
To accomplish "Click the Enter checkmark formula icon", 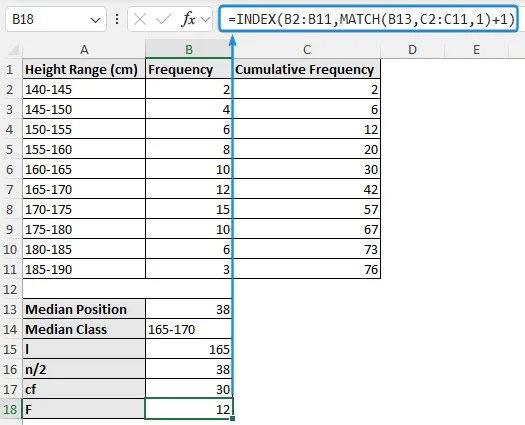I will pyautogui.click(x=164, y=19).
